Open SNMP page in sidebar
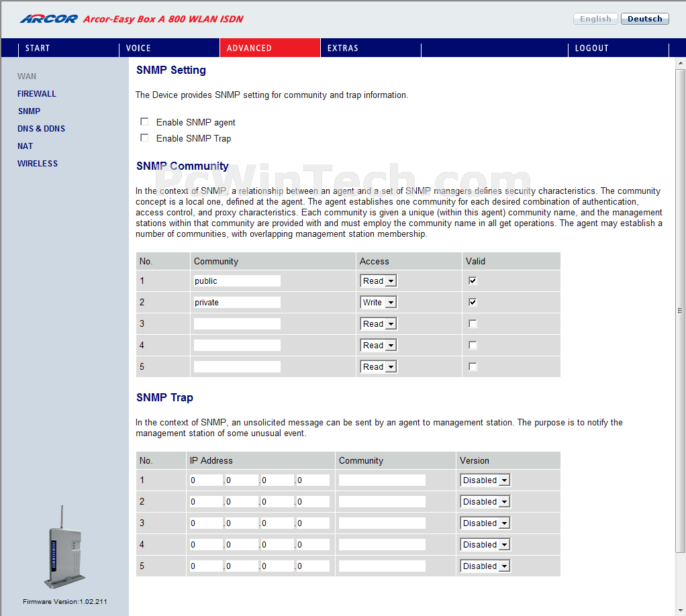 pos(29,111)
